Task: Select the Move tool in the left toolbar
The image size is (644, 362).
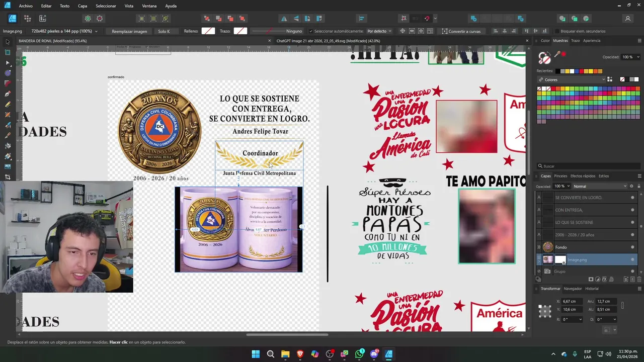Action: pos(8,42)
